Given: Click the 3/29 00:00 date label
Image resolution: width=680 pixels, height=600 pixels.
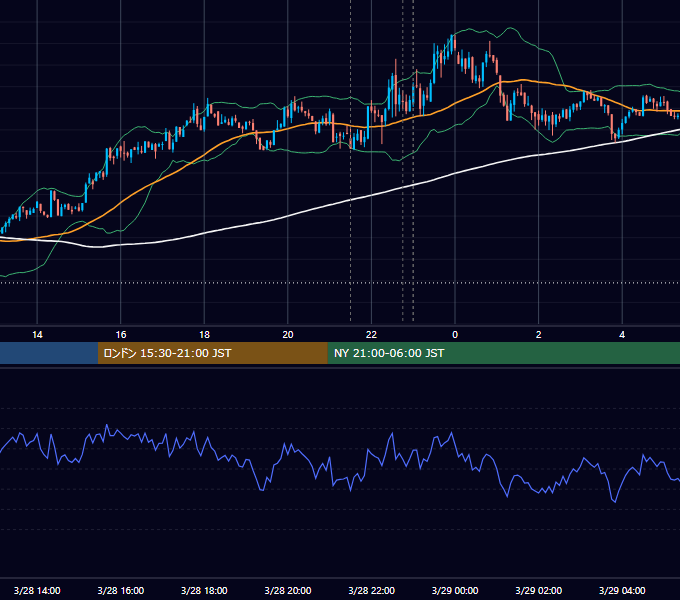Looking at the screenshot, I should pos(455,590).
